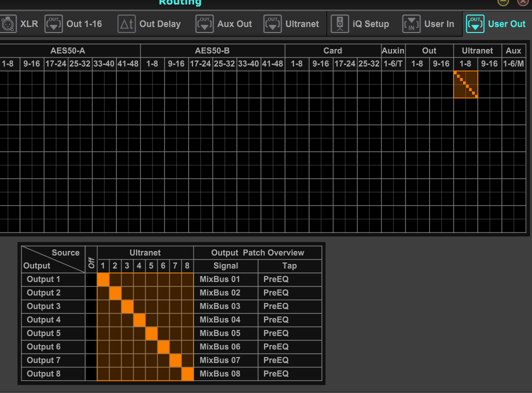Click Ultranet column 4 header in patch table
Viewport: 532px width, 393px height.
(139, 266)
